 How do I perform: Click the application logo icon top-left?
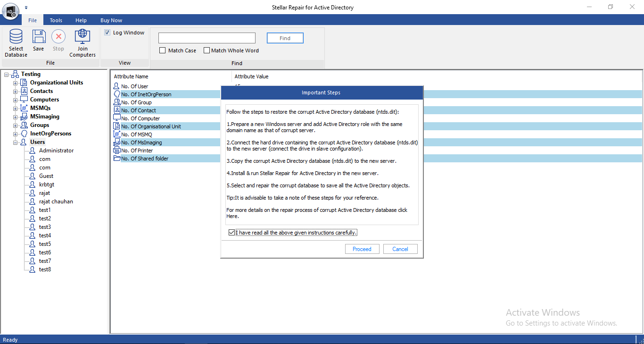(10, 10)
